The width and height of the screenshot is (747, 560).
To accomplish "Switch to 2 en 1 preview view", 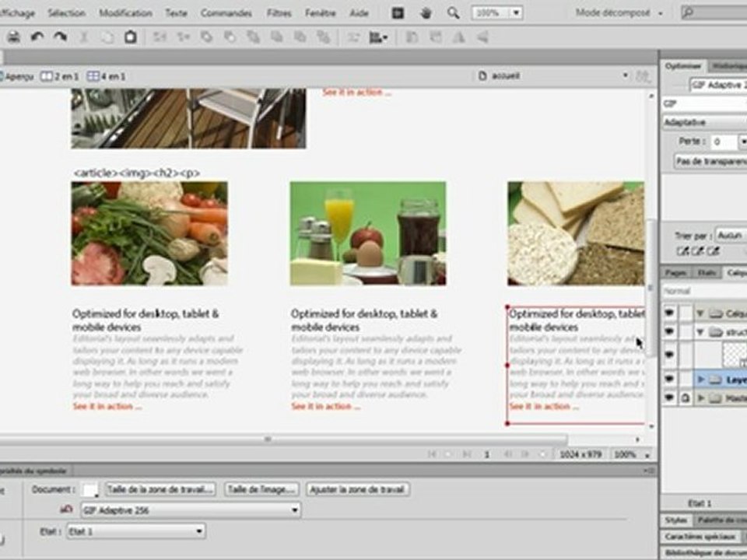I will point(60,76).
